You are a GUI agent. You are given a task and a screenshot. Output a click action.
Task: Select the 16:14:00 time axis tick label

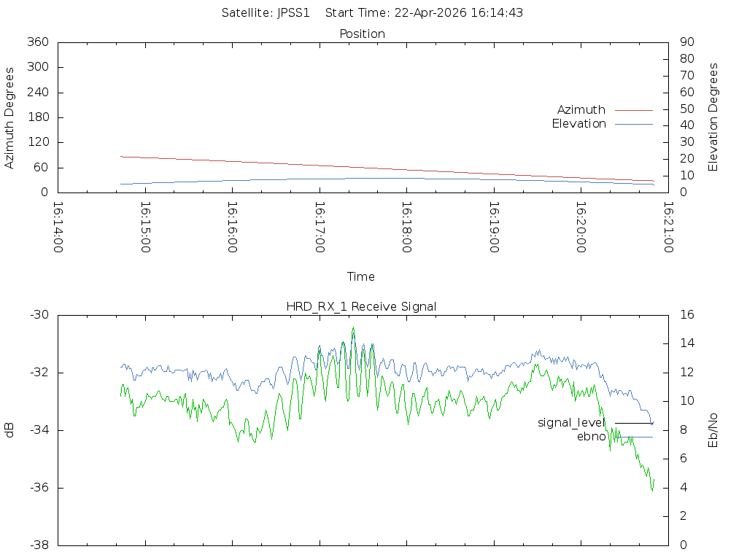(58, 227)
